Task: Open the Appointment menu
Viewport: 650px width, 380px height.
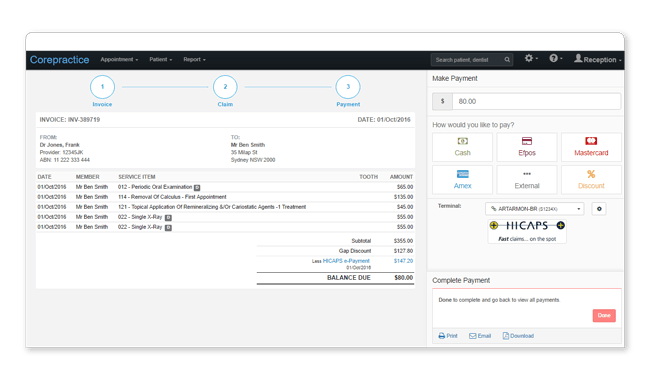Action: coord(119,60)
